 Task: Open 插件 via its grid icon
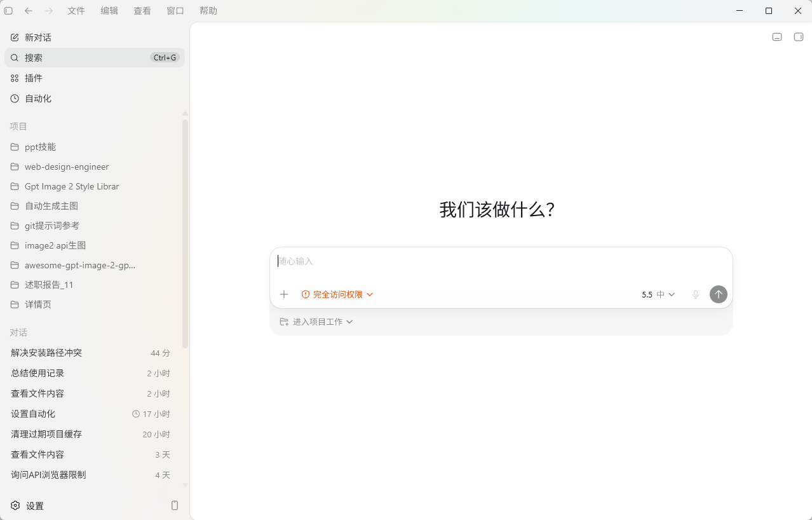coord(15,78)
